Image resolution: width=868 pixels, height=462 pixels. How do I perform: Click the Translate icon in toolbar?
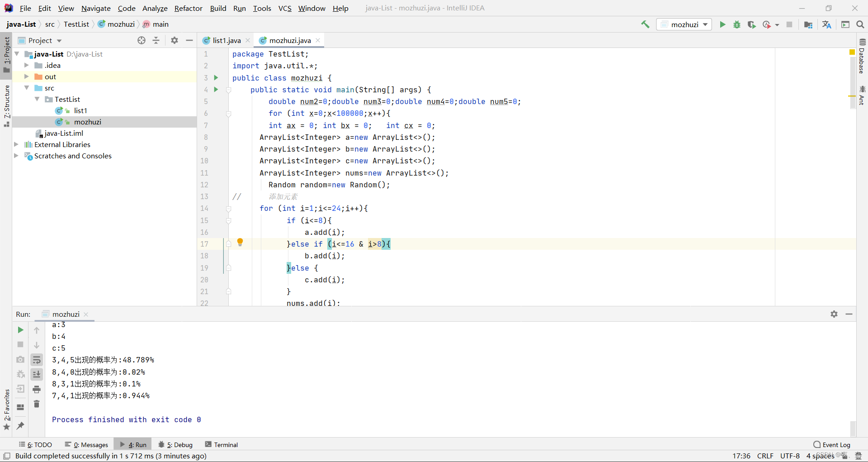pyautogui.click(x=827, y=24)
